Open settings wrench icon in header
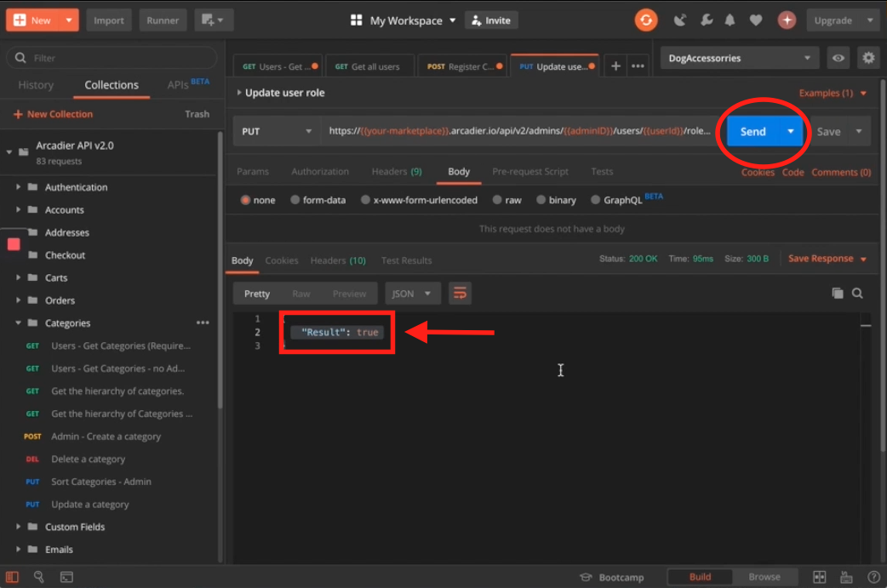 pyautogui.click(x=706, y=20)
